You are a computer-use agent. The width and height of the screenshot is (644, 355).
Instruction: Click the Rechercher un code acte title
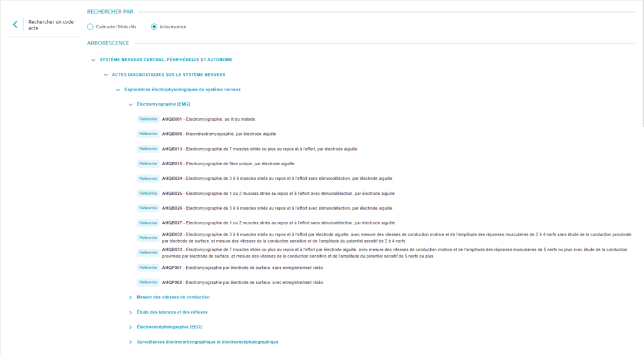coord(51,25)
